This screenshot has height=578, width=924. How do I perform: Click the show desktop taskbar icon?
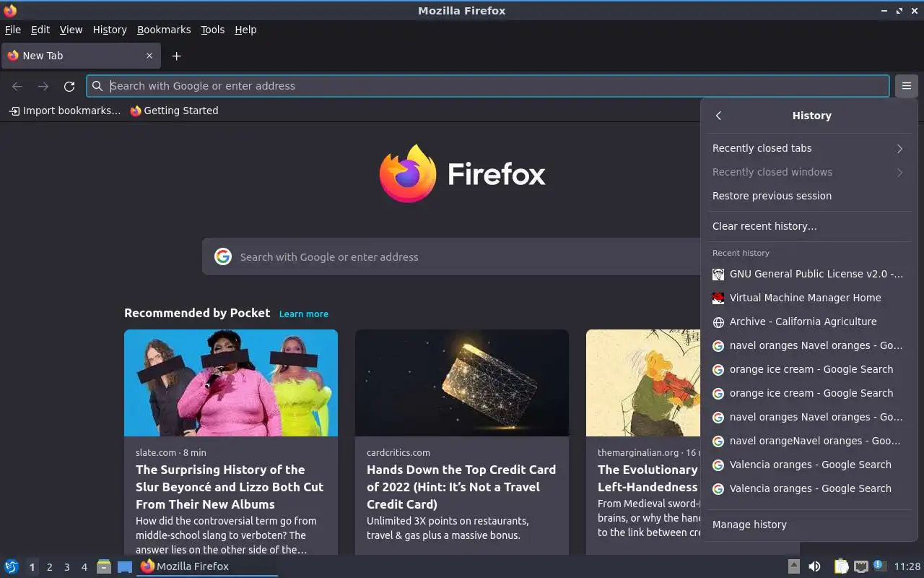(x=125, y=566)
